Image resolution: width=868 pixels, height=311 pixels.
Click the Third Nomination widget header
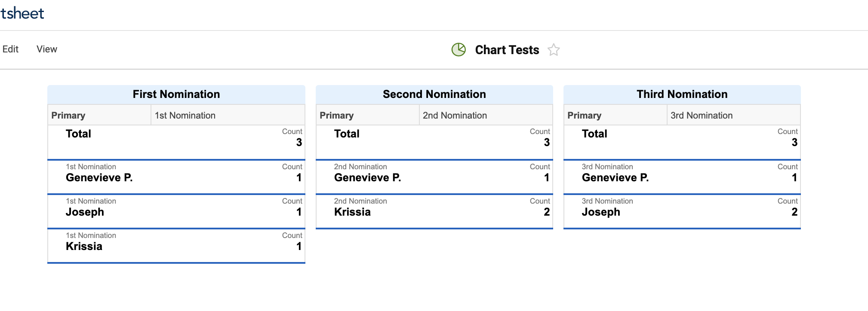click(x=682, y=94)
